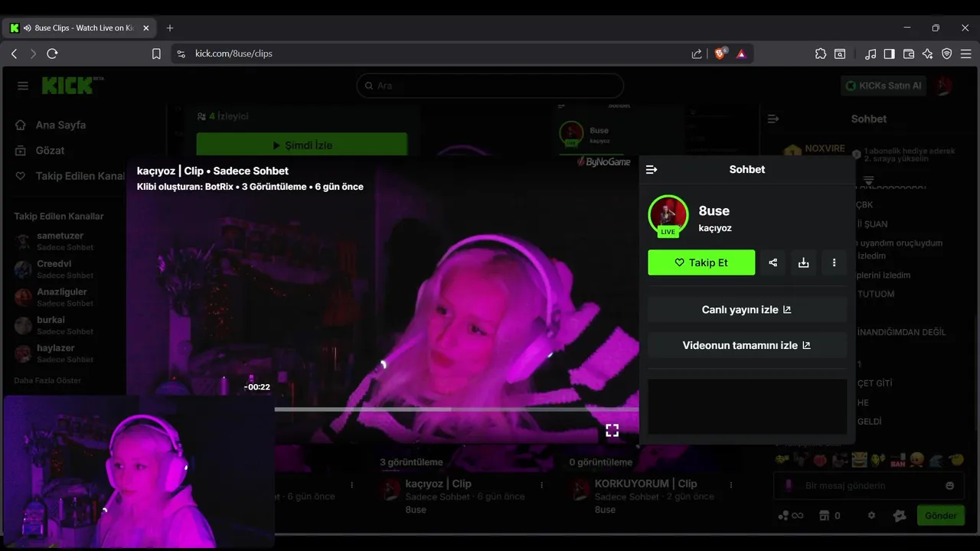
Task: Open options for kaçıyoz | Clip card
Action: pyautogui.click(x=542, y=485)
